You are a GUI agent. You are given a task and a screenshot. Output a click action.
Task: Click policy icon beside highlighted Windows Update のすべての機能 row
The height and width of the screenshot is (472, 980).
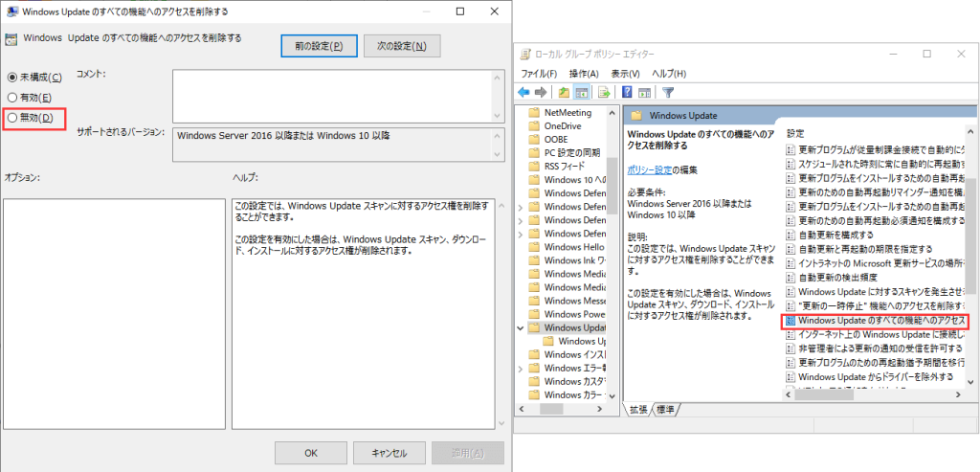[791, 321]
